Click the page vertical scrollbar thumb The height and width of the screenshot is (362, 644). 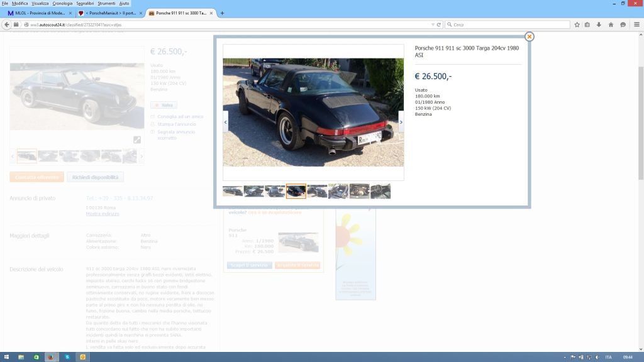[641, 123]
